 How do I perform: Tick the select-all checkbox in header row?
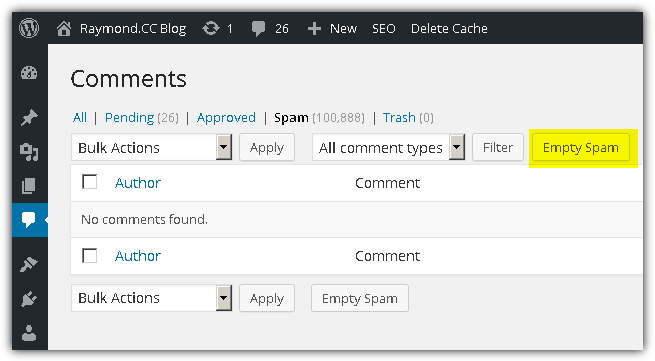pyautogui.click(x=89, y=182)
